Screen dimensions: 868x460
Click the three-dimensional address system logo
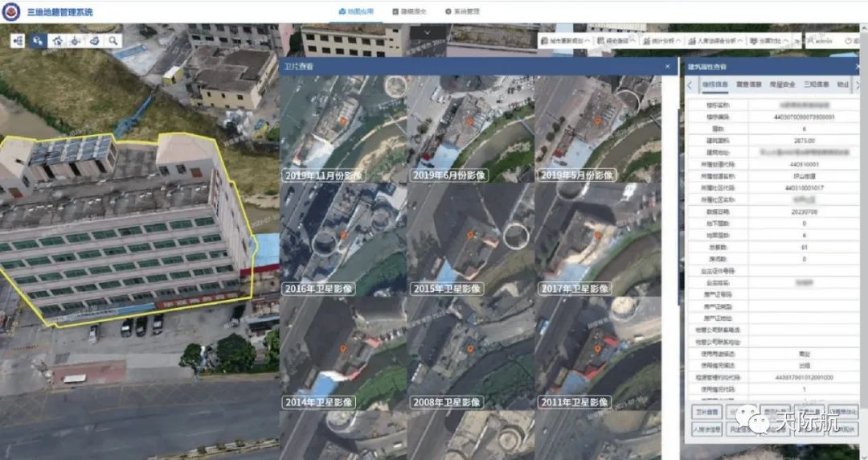[12, 11]
